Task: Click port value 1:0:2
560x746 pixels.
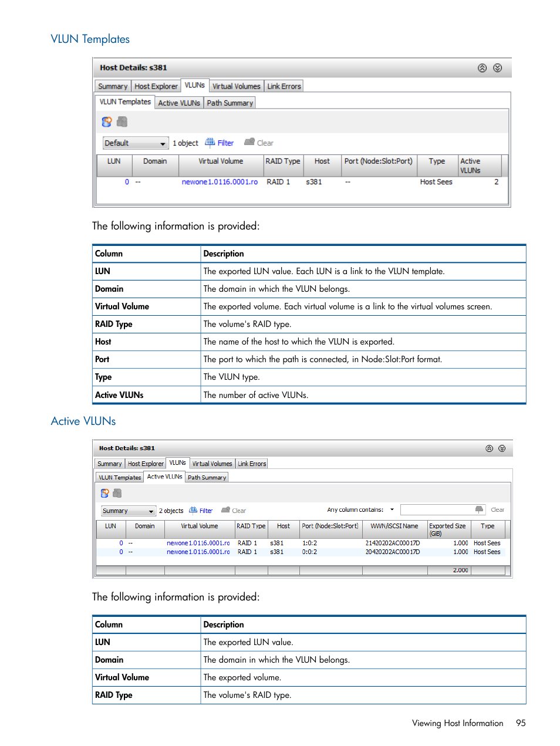Action: click(309, 544)
